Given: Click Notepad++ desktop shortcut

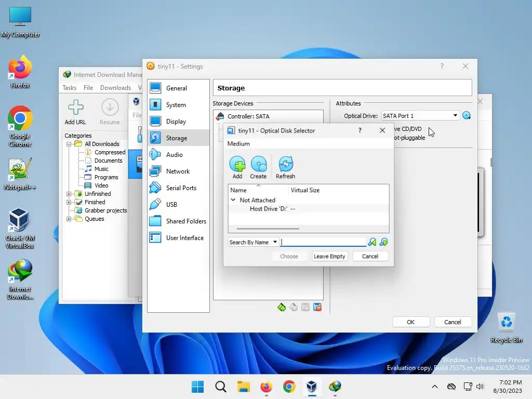Looking at the screenshot, I should pyautogui.click(x=20, y=174).
